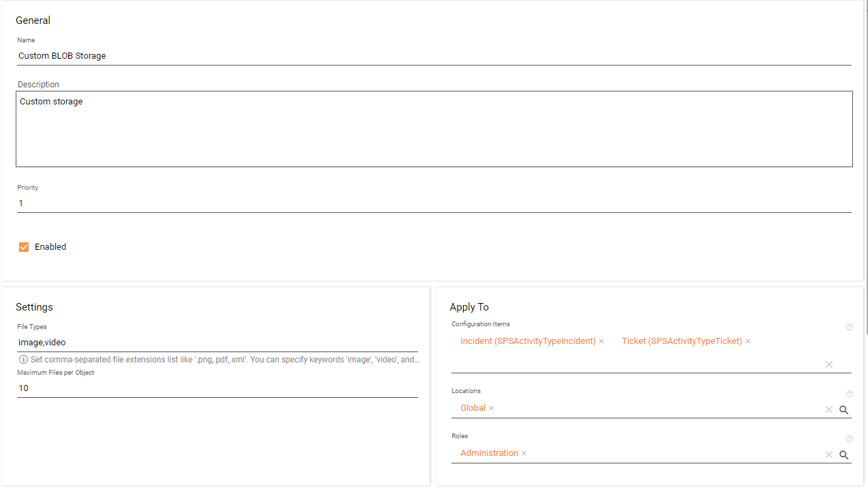The image size is (868, 488).
Task: Clear all Roles field selections
Action: click(829, 455)
